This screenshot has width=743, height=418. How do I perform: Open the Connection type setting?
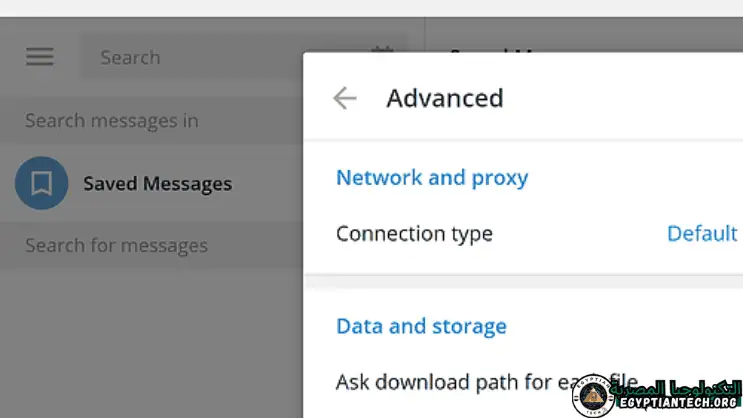[x=414, y=234]
